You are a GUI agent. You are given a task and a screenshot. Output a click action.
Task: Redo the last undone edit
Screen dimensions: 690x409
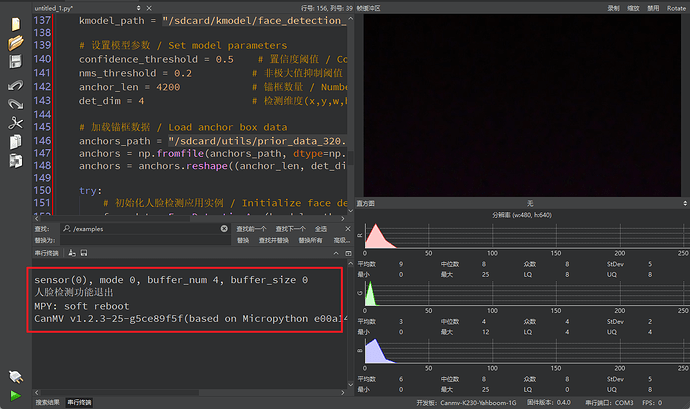(15, 102)
